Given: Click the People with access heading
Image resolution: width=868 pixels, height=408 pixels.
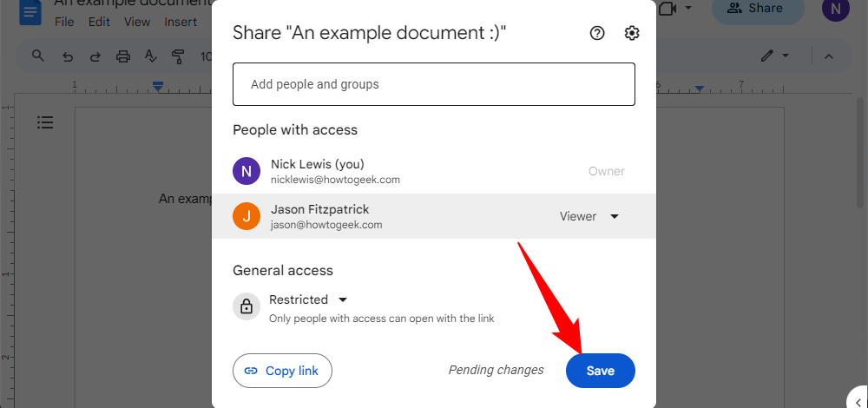Looking at the screenshot, I should 295,130.
